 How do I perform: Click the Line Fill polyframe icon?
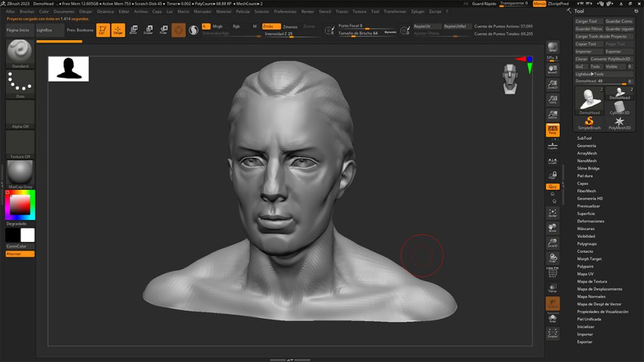(552, 271)
